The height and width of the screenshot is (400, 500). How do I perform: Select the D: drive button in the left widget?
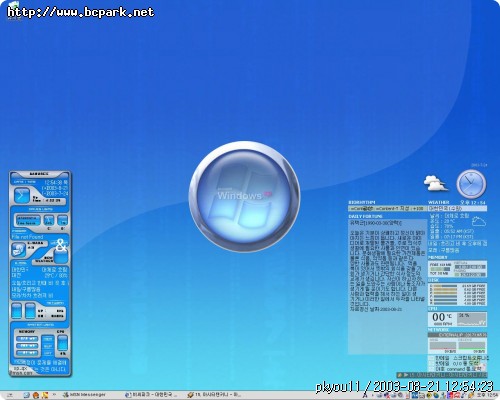tap(63, 220)
